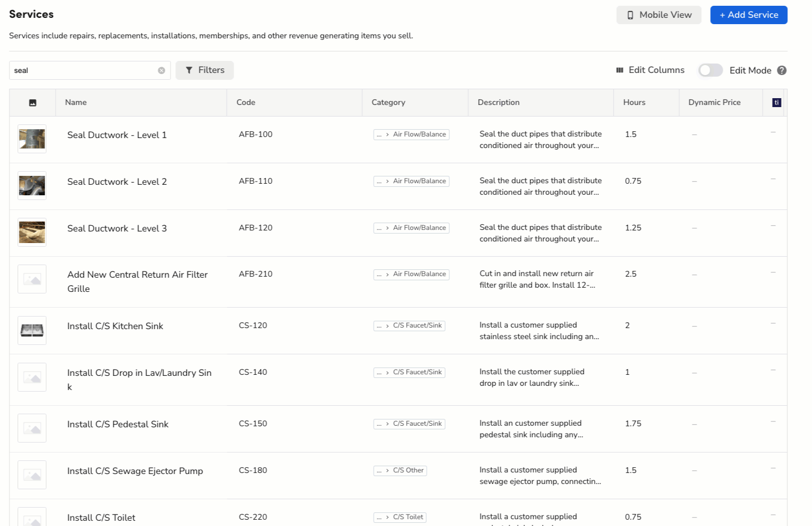Clear the 'seal' search field
Image resolution: width=812 pixels, height=526 pixels.
162,70
